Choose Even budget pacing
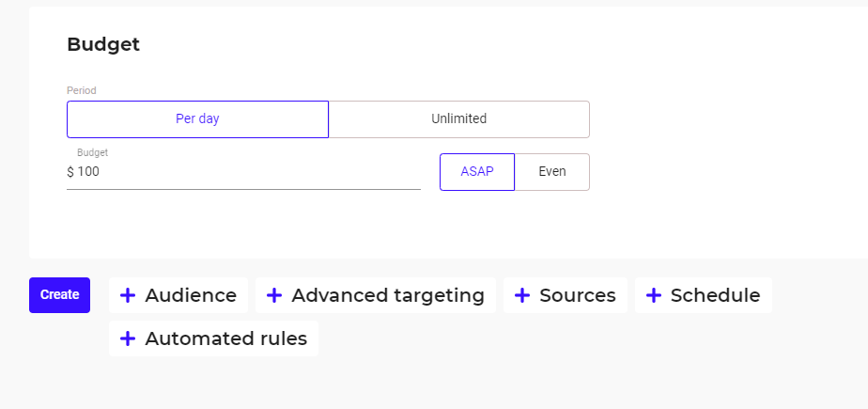The width and height of the screenshot is (868, 409). tap(552, 172)
